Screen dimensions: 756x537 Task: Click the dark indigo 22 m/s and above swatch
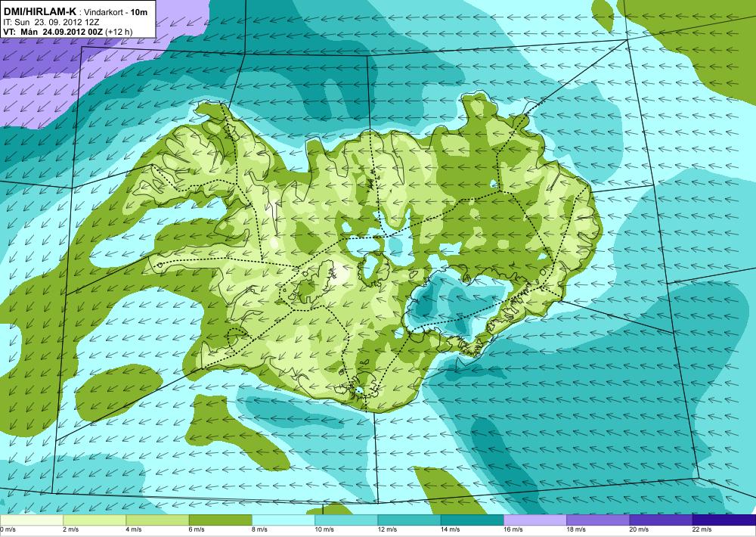724,520
